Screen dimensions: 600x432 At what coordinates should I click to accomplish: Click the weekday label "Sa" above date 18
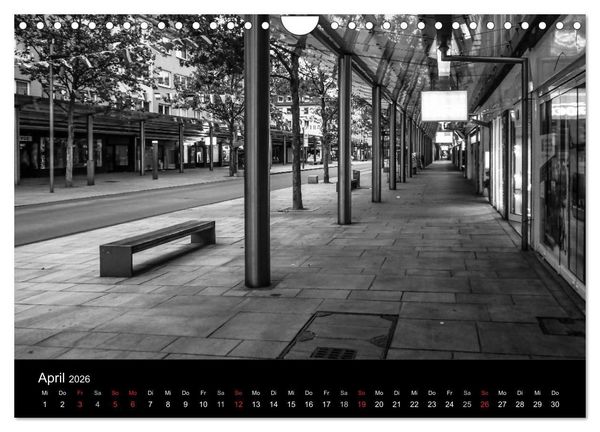(x=344, y=393)
